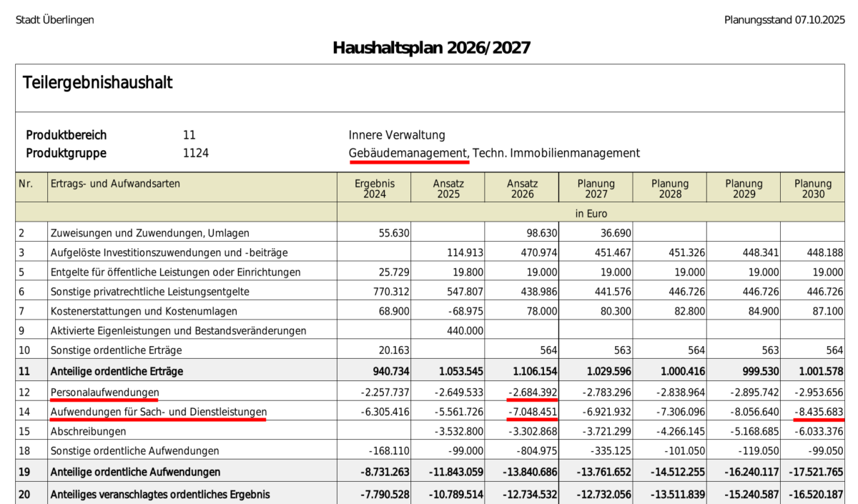Select the underlined value -8.435.683

click(x=819, y=412)
